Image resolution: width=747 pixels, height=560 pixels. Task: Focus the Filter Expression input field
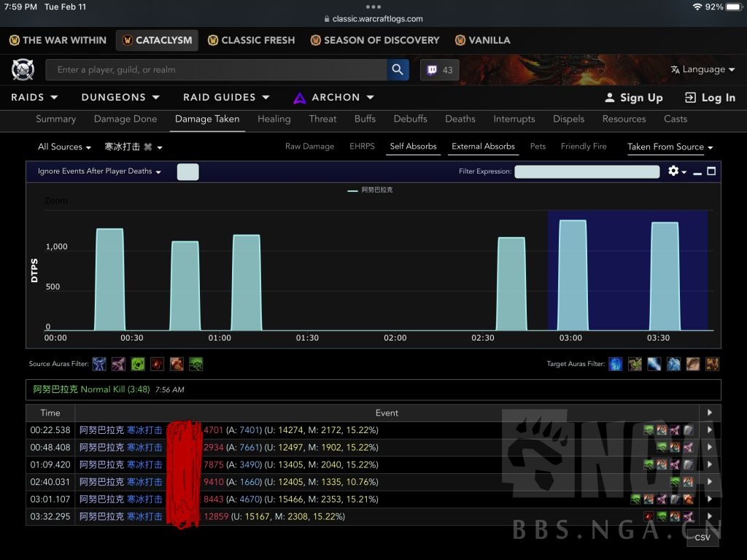pos(587,172)
